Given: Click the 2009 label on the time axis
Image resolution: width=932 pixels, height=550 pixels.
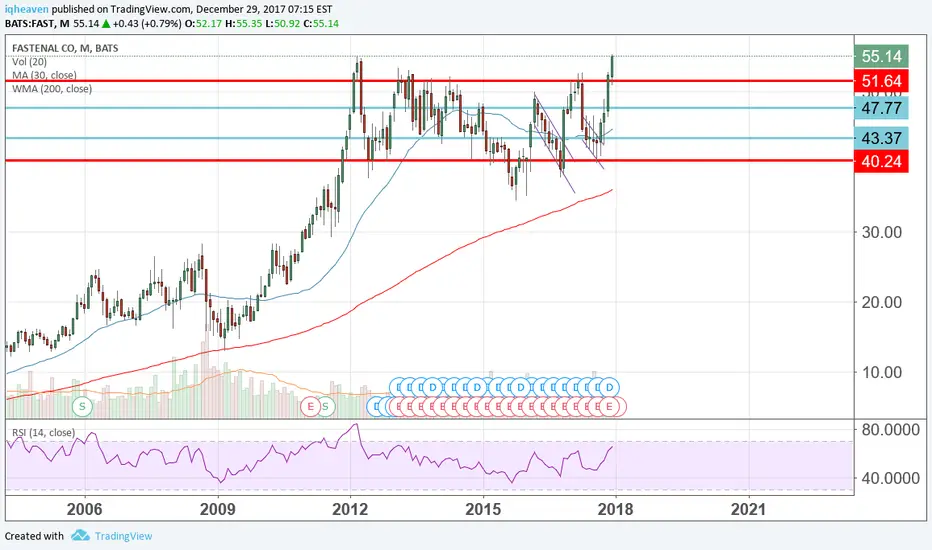Looking at the screenshot, I should [x=218, y=509].
